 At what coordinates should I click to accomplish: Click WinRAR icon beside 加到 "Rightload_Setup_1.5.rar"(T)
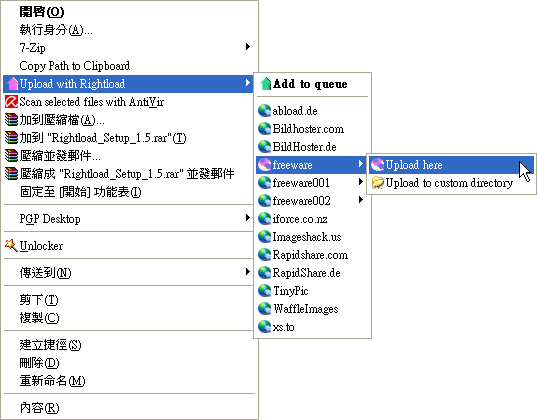11,138
